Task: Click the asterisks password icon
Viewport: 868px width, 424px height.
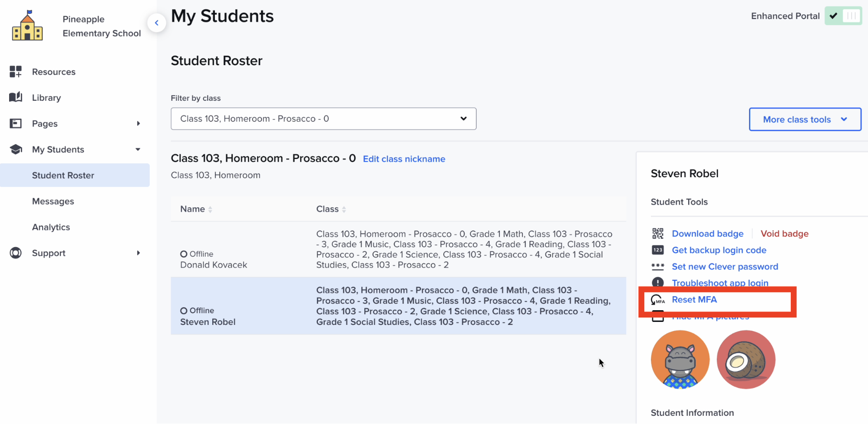Action: pos(657,266)
